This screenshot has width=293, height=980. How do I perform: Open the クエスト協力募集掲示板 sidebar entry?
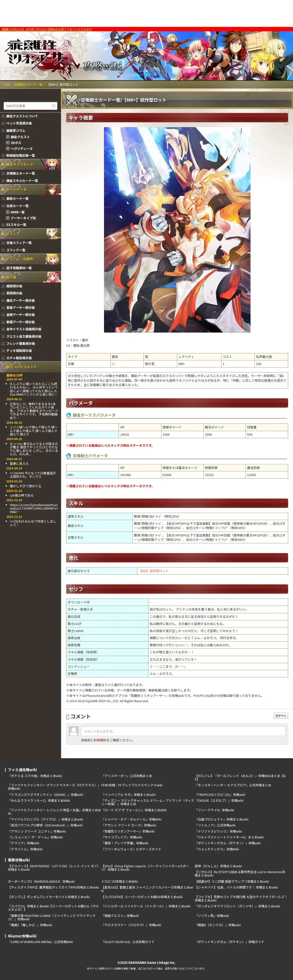(24, 337)
